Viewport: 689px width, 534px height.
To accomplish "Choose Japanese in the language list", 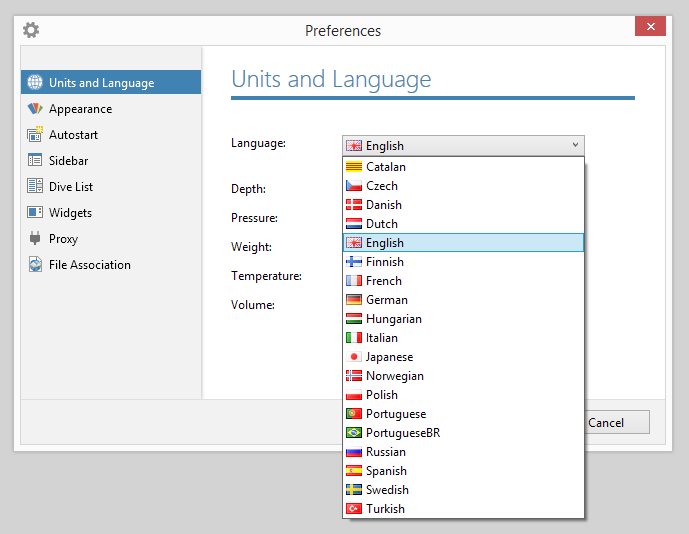I will 389,357.
